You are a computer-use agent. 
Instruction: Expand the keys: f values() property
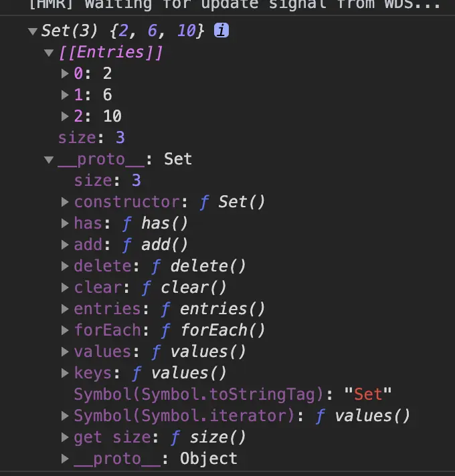click(65, 373)
